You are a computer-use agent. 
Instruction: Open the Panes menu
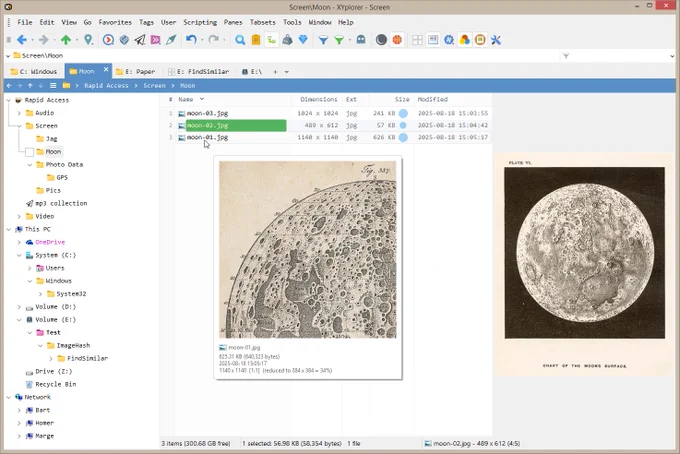233,22
